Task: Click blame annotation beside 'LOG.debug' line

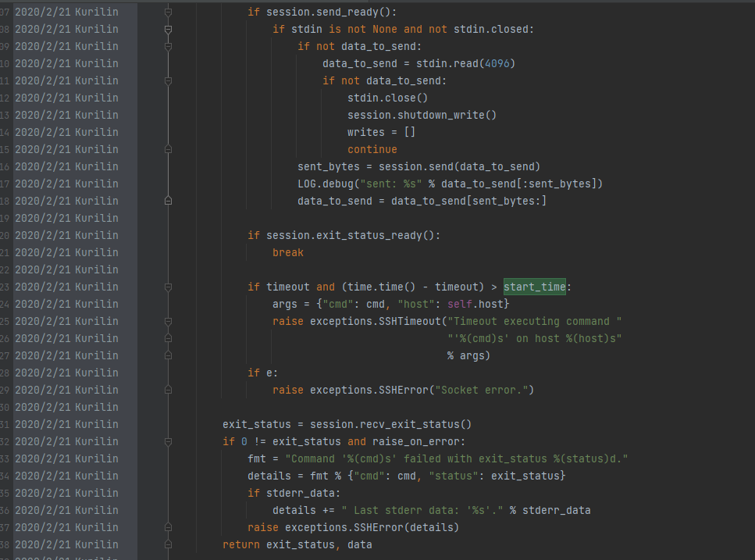Action: (x=66, y=184)
